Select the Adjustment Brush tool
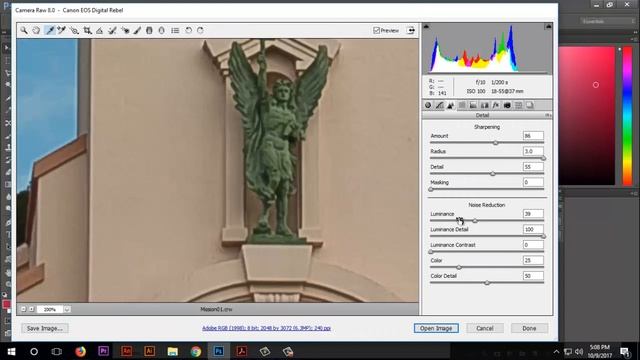The width and height of the screenshot is (640, 360). (x=137, y=30)
